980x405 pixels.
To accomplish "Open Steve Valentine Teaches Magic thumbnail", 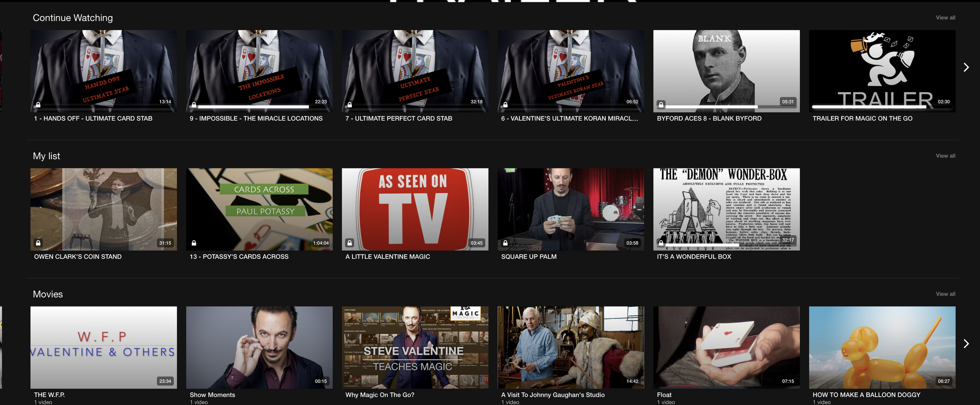I will coord(415,347).
